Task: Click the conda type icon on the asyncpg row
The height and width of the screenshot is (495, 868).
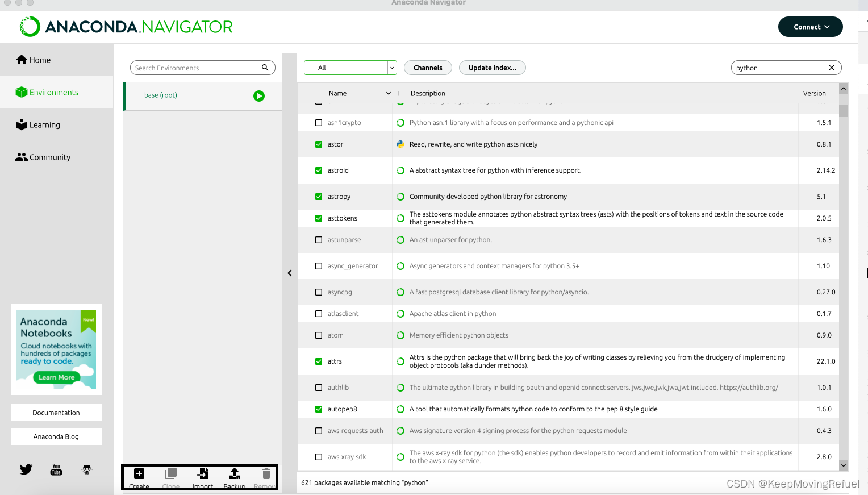Action: (x=400, y=292)
